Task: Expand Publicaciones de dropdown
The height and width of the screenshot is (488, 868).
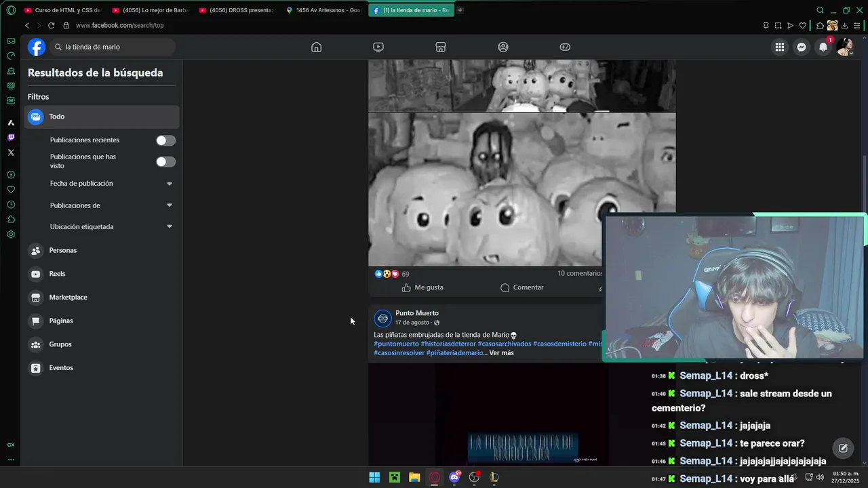Action: pyautogui.click(x=170, y=205)
